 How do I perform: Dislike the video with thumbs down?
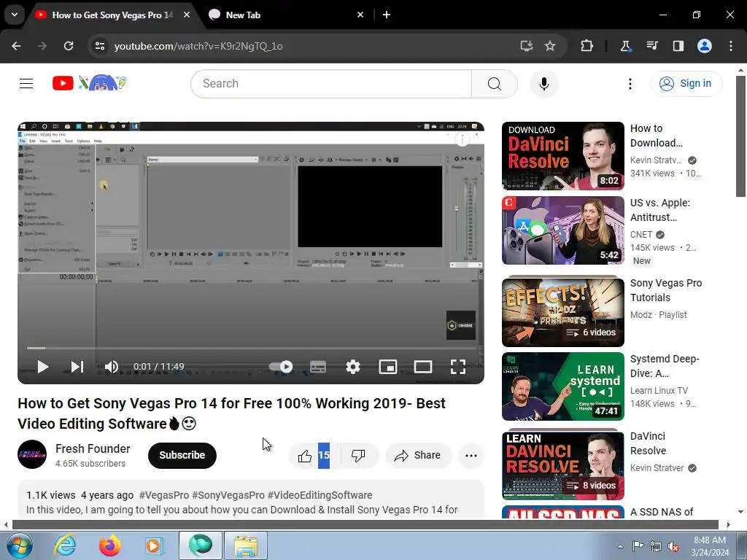click(358, 456)
